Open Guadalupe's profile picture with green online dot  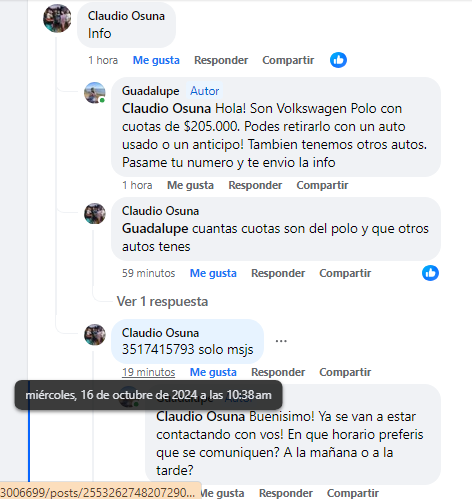(95, 93)
